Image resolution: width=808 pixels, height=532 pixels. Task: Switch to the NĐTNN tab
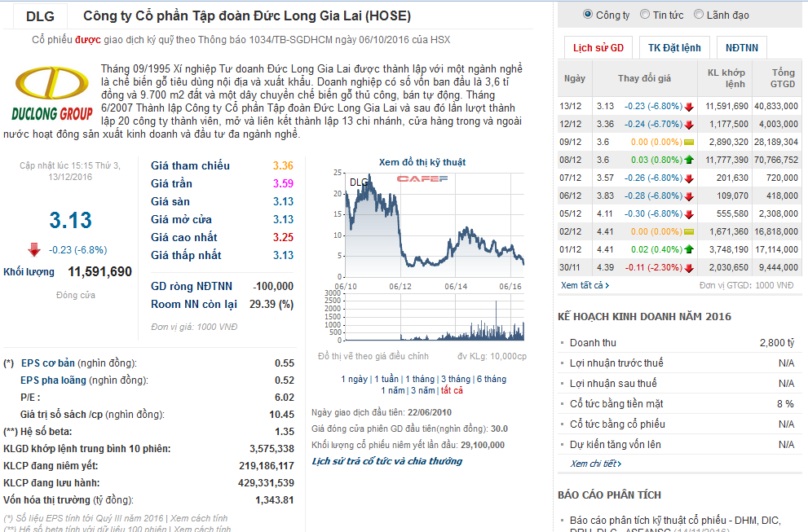tap(741, 48)
